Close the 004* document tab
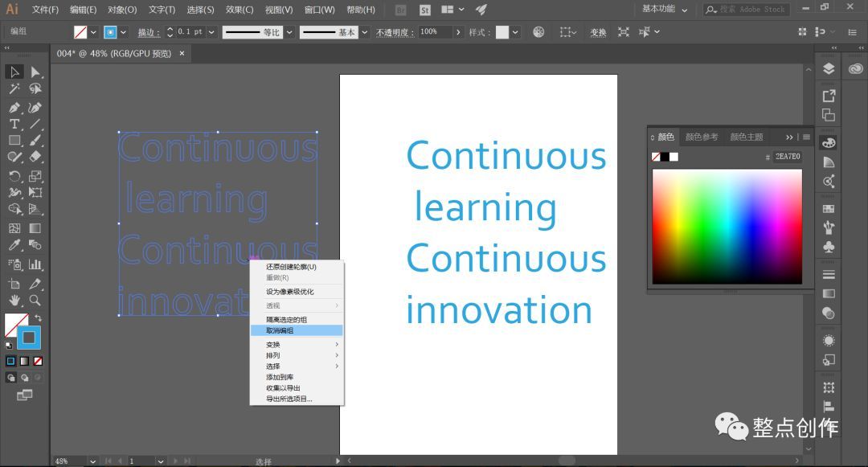 182,53
